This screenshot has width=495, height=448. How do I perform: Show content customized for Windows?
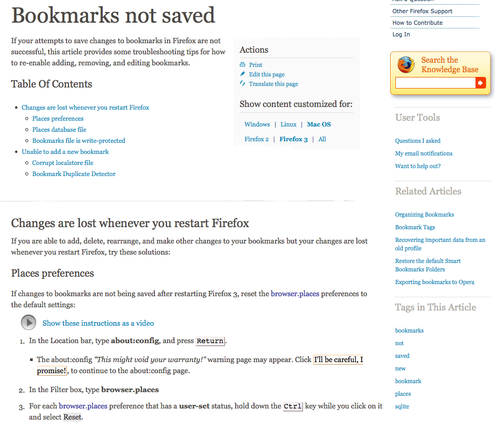coord(257,124)
